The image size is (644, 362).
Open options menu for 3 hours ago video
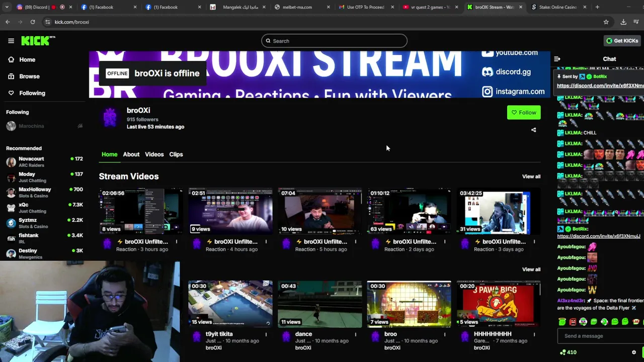[x=177, y=242]
